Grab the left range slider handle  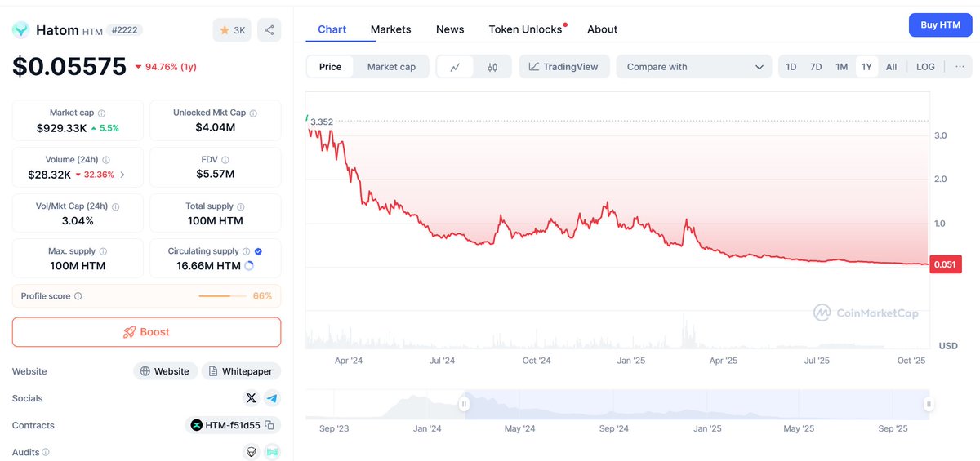[464, 404]
